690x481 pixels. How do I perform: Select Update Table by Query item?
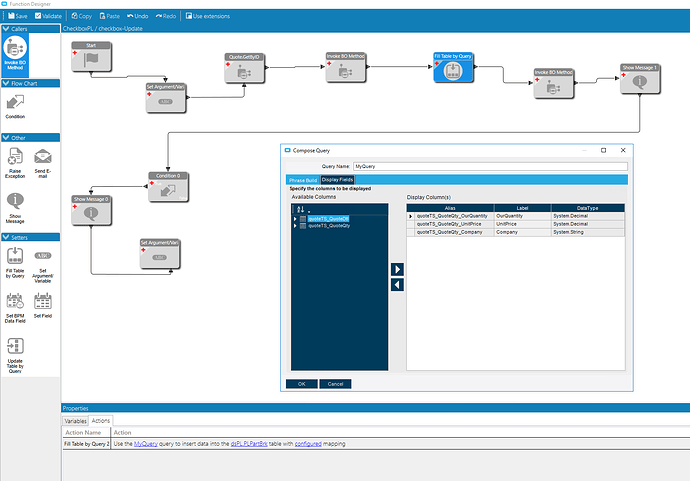pos(15,356)
